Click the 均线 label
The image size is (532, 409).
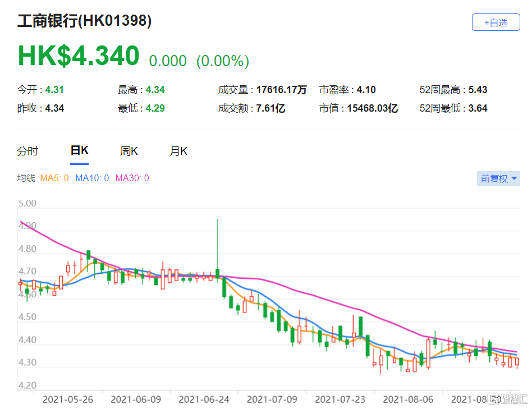26,178
